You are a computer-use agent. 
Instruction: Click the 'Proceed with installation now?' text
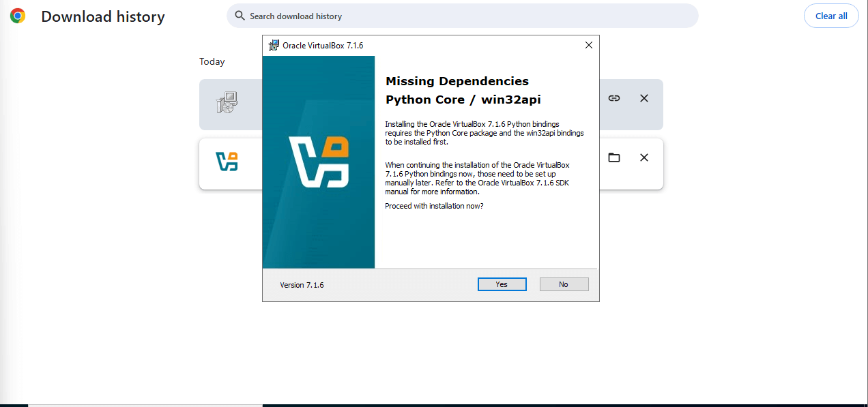pyautogui.click(x=434, y=206)
